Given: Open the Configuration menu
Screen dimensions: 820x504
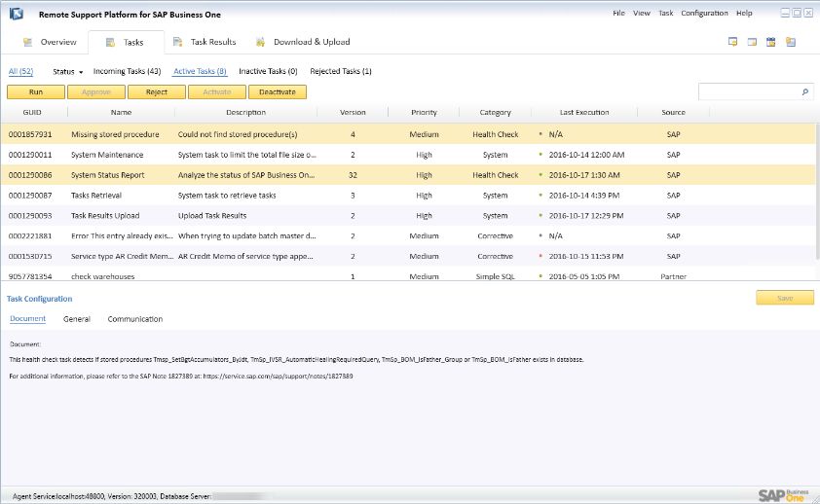Looking at the screenshot, I should 704,14.
